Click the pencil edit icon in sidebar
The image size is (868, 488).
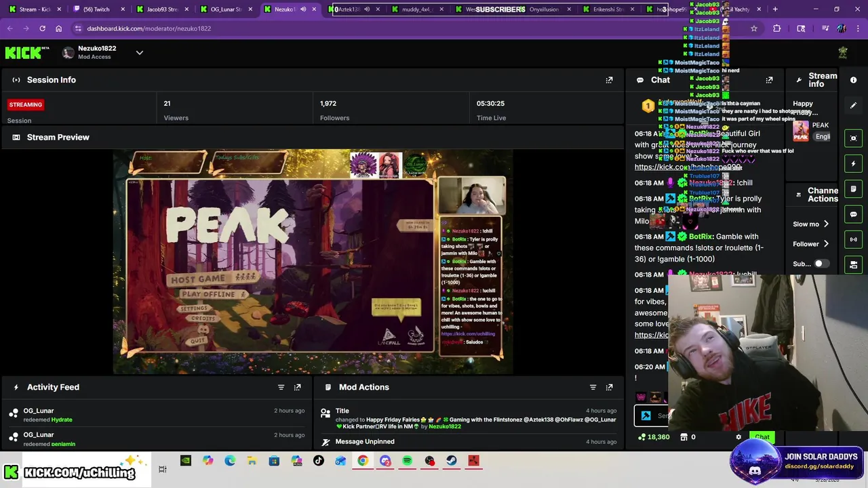[853, 105]
